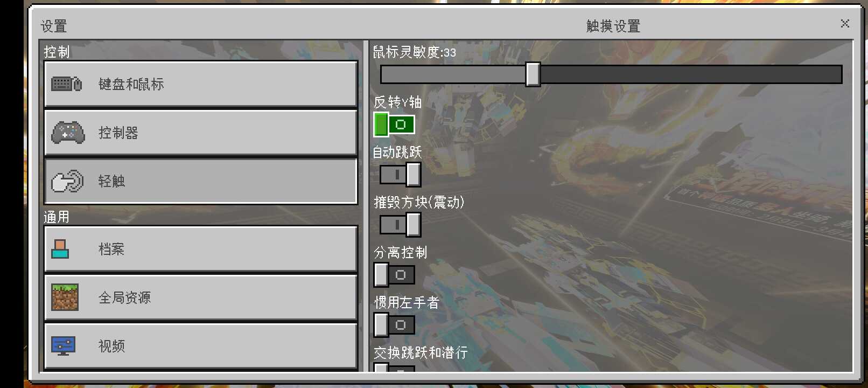This screenshot has height=388, width=868.
Task: Click the touch hand icon
Action: [67, 181]
